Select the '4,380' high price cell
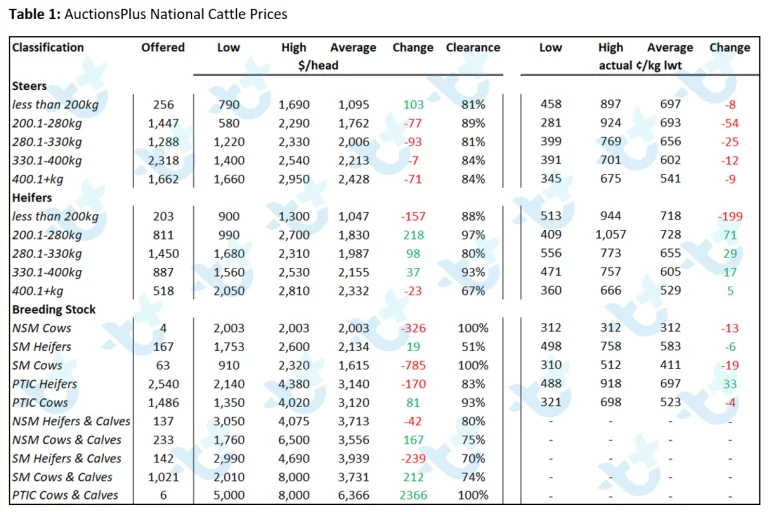 tap(294, 384)
